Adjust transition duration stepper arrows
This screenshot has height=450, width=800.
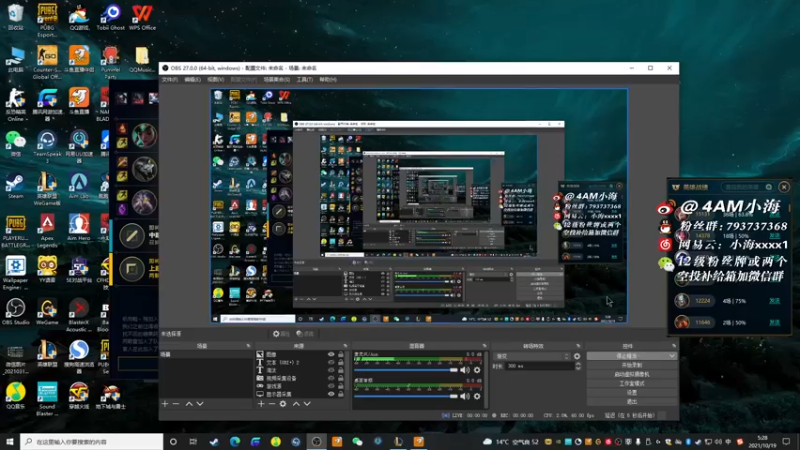(578, 366)
